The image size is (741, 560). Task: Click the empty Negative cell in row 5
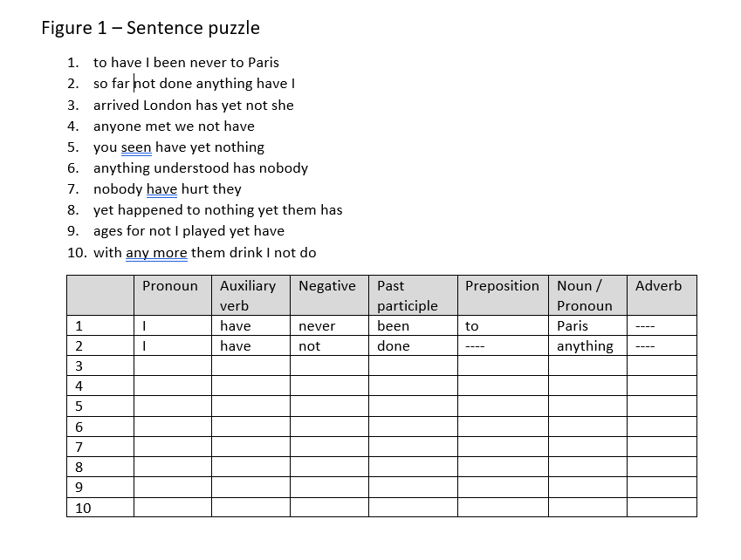328,406
